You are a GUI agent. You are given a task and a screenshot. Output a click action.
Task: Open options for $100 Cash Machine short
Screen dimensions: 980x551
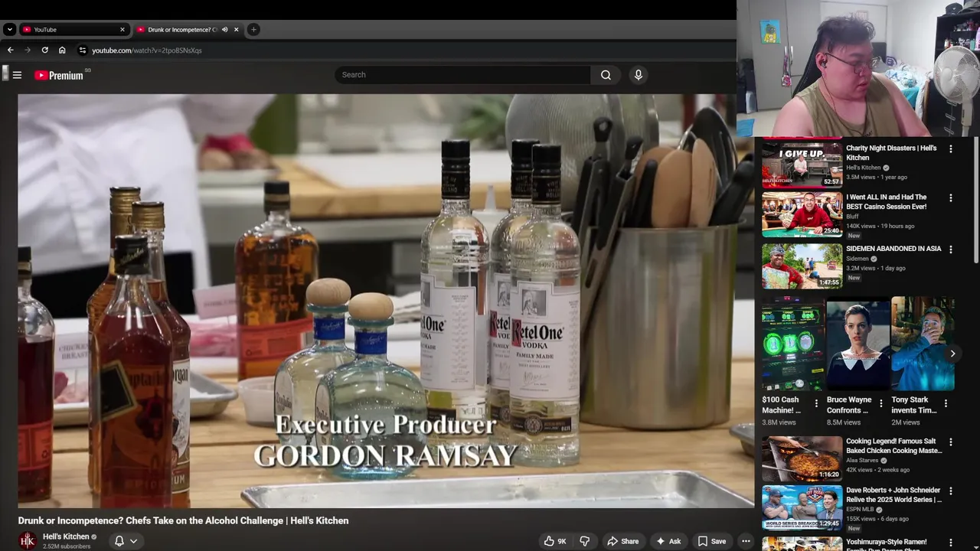[816, 403]
